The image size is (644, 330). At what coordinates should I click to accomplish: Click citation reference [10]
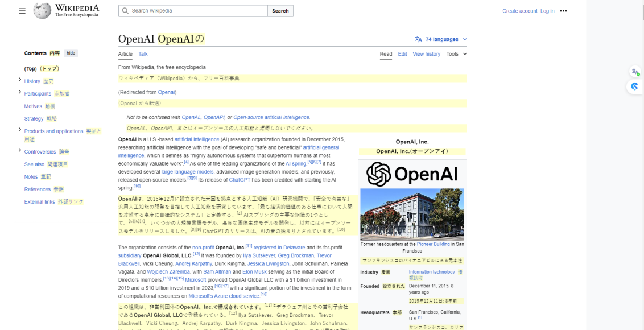pos(137,186)
